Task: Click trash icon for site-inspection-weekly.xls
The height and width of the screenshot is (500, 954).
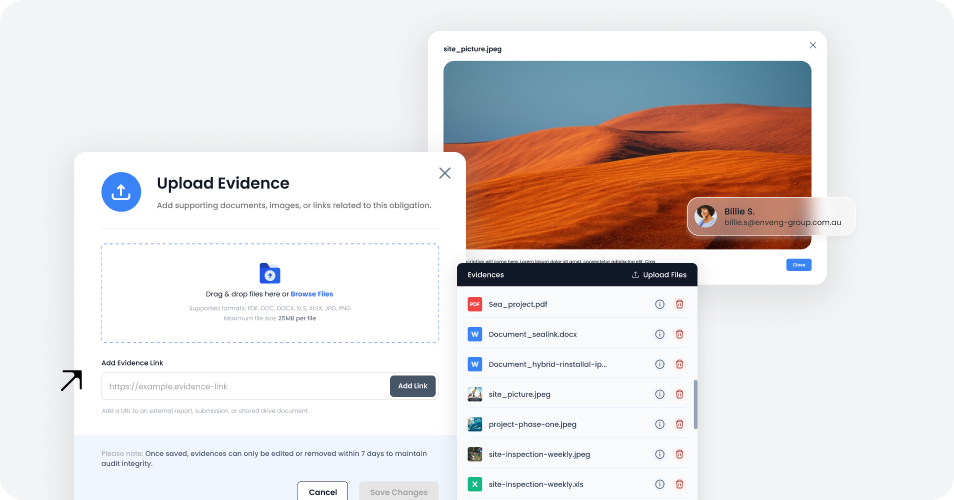Action: [x=680, y=484]
